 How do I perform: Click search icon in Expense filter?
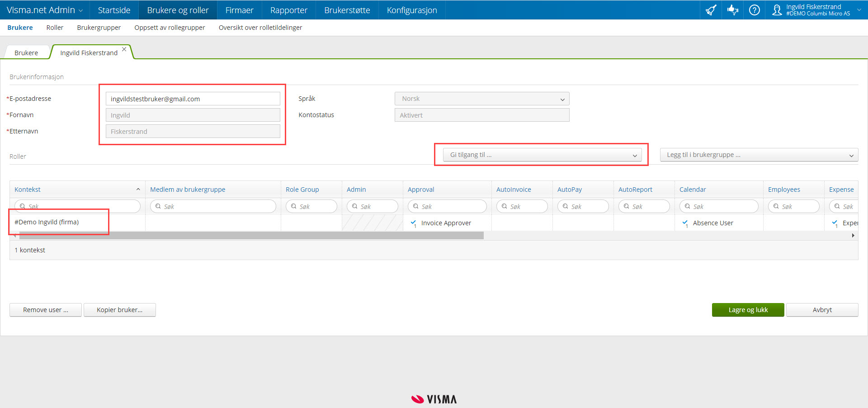click(837, 206)
